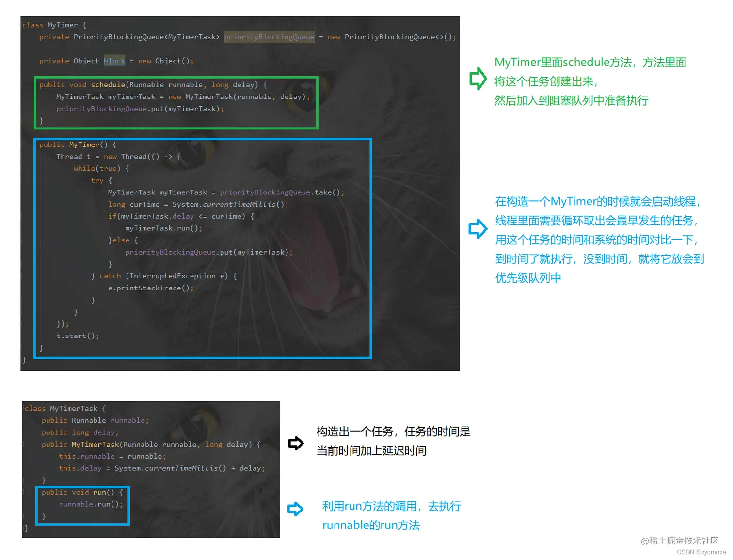Click the 'public void run() {' method signature
This screenshot has height=560, width=733.
tap(82, 492)
